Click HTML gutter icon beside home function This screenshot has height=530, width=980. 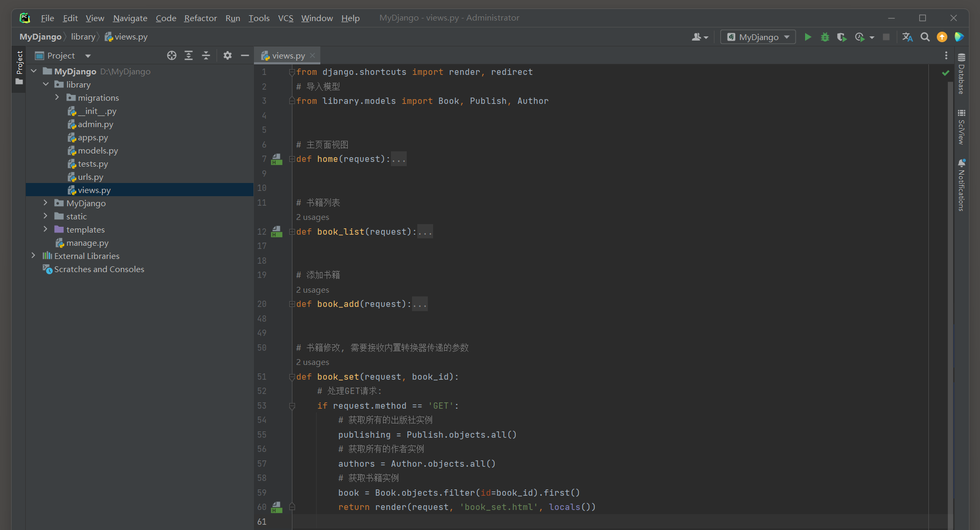pyautogui.click(x=277, y=159)
